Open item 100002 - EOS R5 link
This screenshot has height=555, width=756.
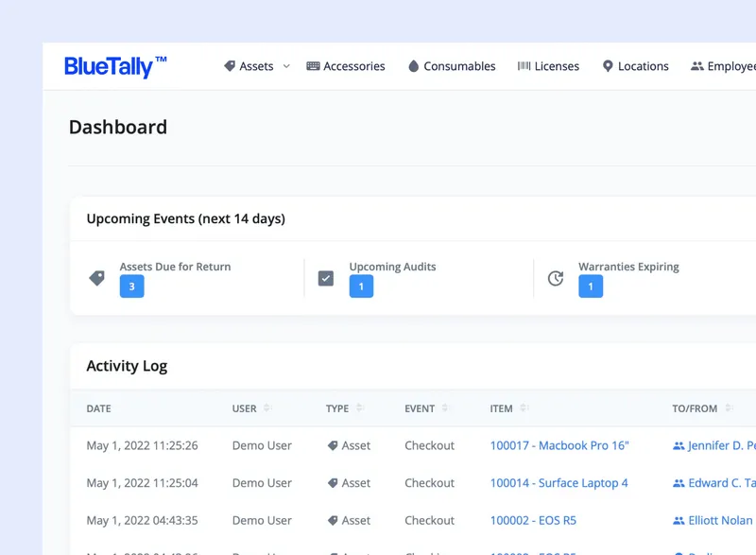(533, 521)
